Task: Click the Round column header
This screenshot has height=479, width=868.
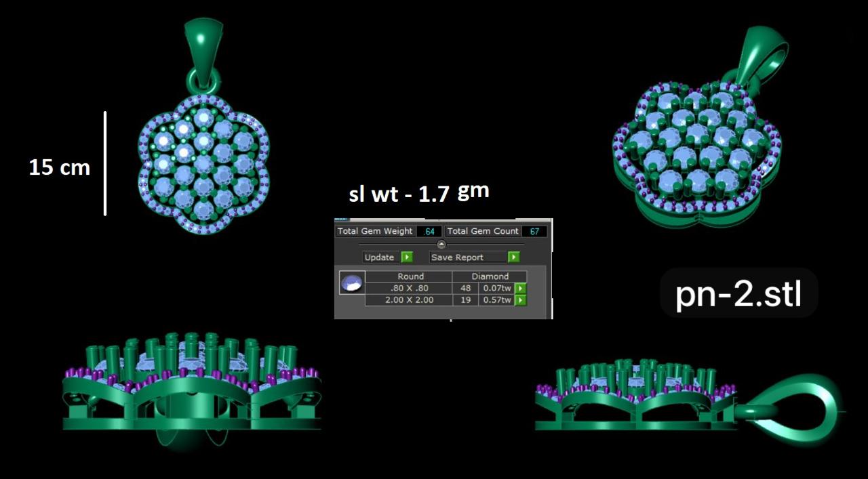Action: pyautogui.click(x=410, y=276)
